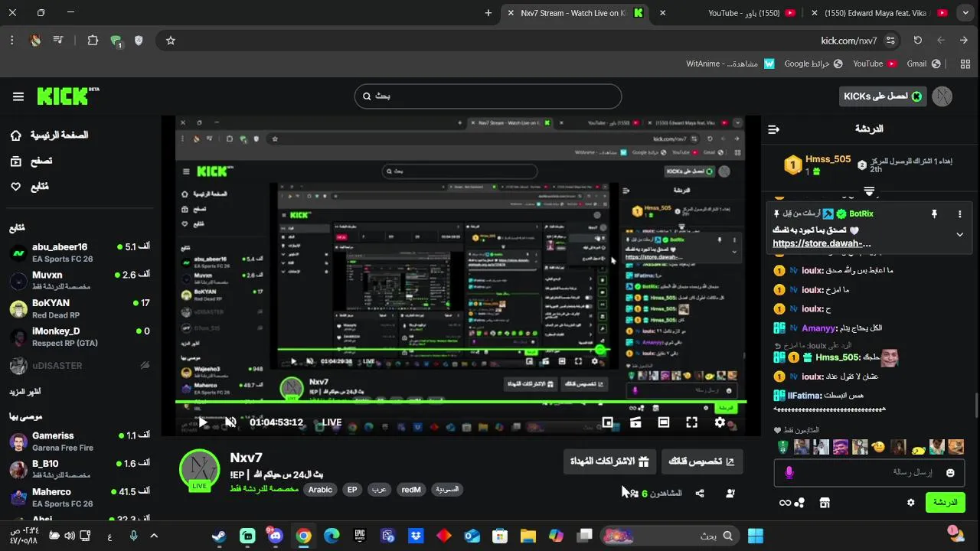Unmute the stream volume icon

230,422
